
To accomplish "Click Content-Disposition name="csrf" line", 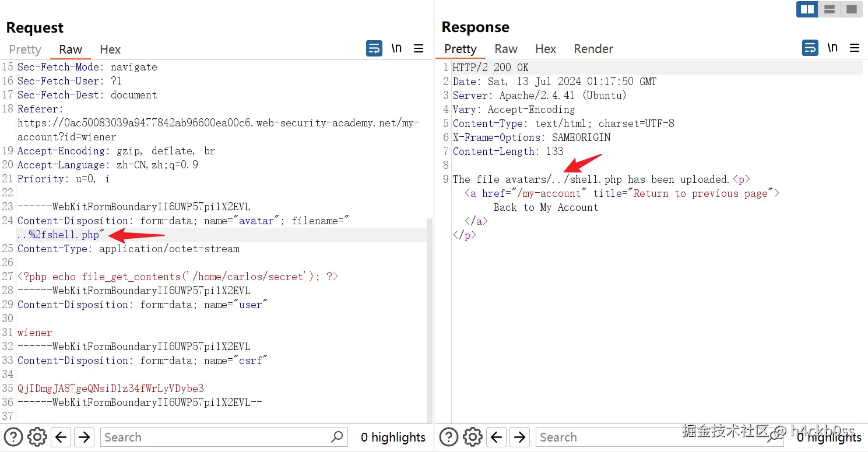I will tap(142, 361).
